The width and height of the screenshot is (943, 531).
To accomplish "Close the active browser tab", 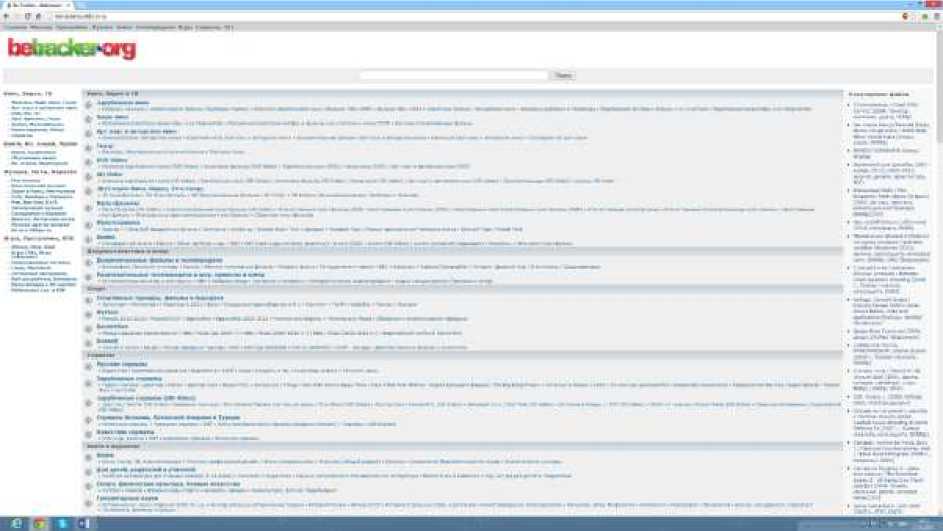I will point(69,5).
